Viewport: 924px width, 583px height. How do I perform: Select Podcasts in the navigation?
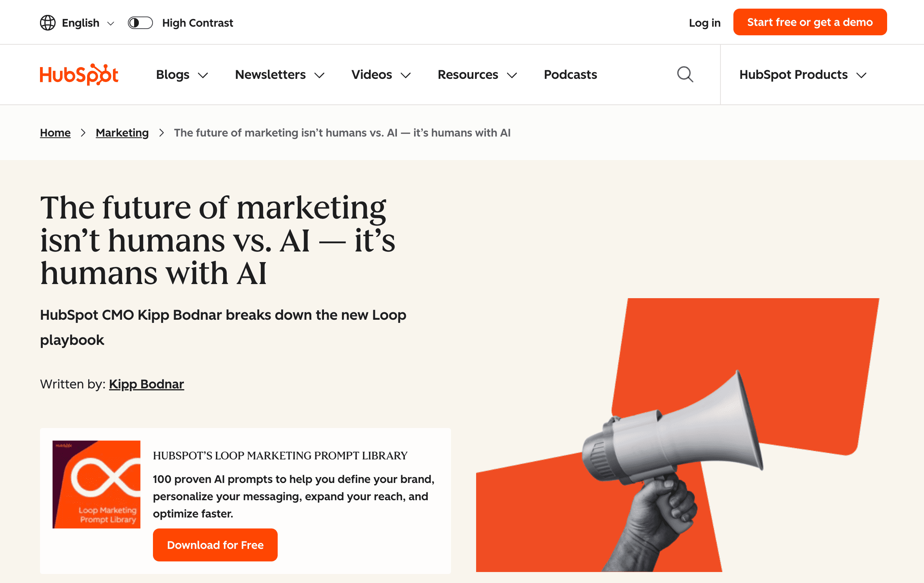[570, 75]
